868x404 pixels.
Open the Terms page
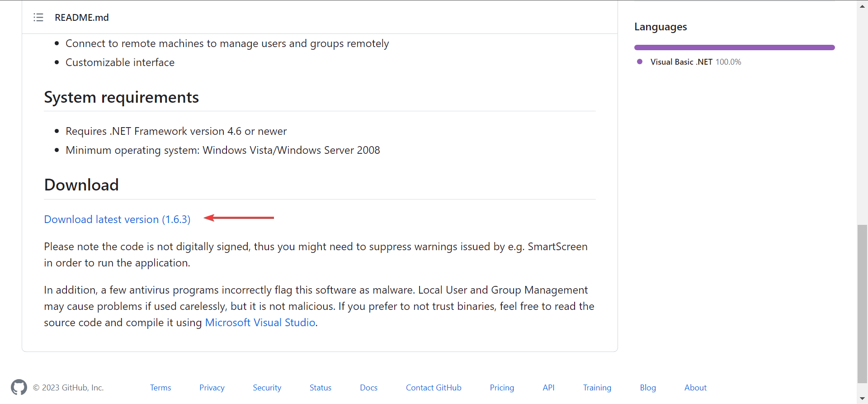[160, 387]
